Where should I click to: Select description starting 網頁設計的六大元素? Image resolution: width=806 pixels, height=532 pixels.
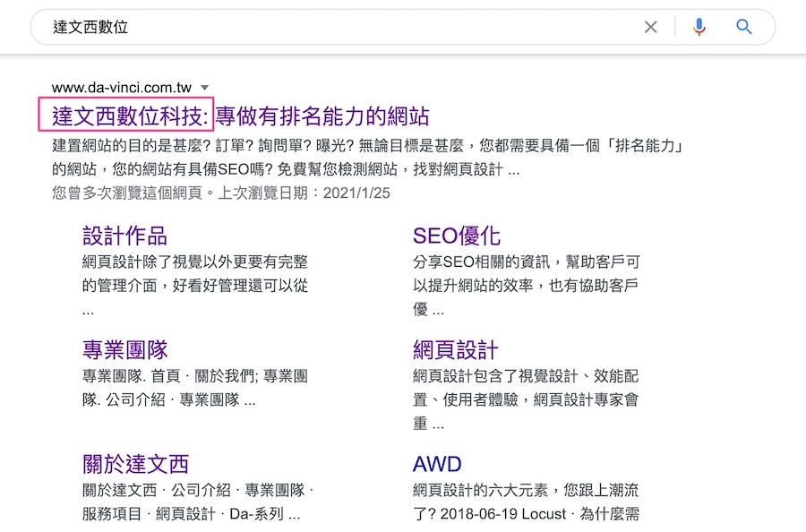tap(526, 502)
